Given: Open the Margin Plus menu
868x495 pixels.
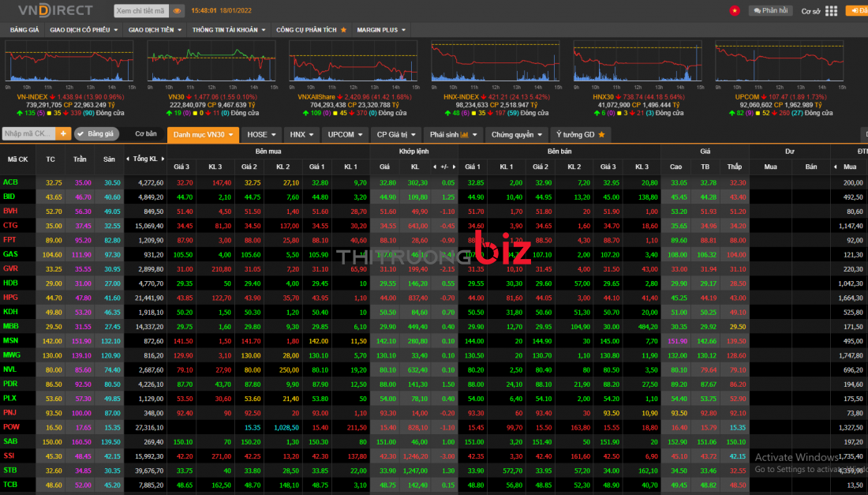Looking at the screenshot, I should point(382,30).
